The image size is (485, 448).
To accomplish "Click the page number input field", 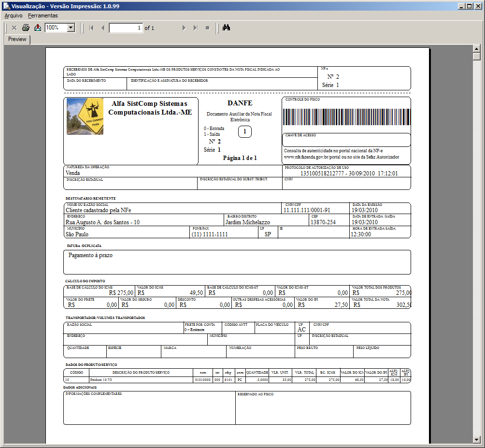I will [x=126, y=28].
